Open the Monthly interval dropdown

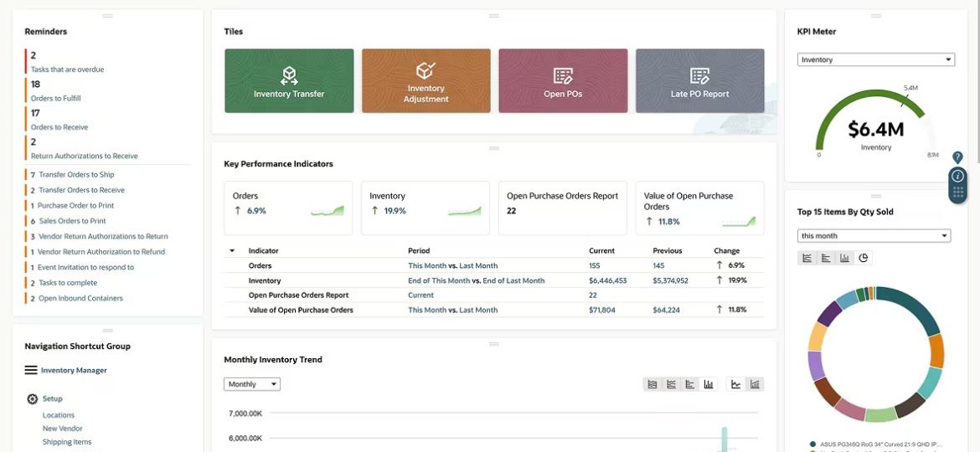[x=252, y=384]
